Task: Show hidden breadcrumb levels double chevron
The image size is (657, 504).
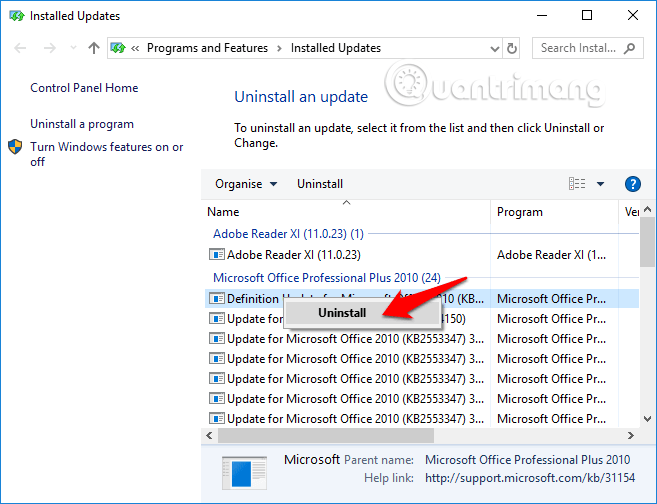Action: point(135,49)
